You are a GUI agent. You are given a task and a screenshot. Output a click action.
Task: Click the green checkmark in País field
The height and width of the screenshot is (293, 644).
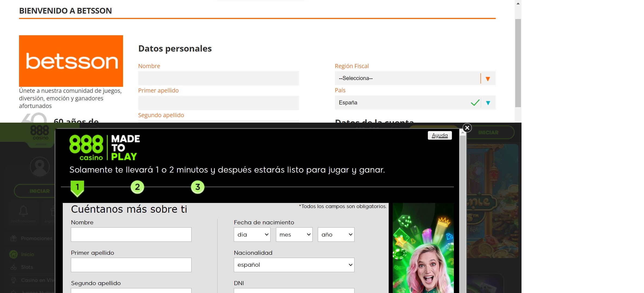(475, 103)
